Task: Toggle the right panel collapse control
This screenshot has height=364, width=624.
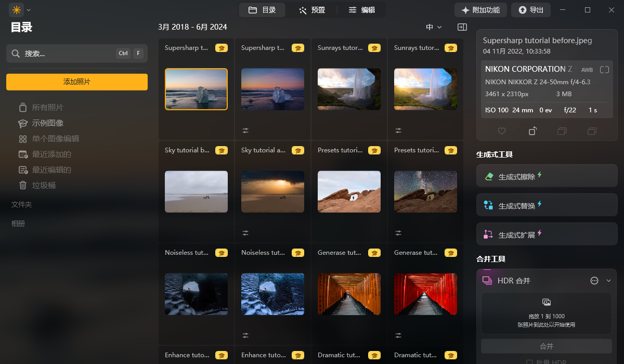Action: [462, 27]
